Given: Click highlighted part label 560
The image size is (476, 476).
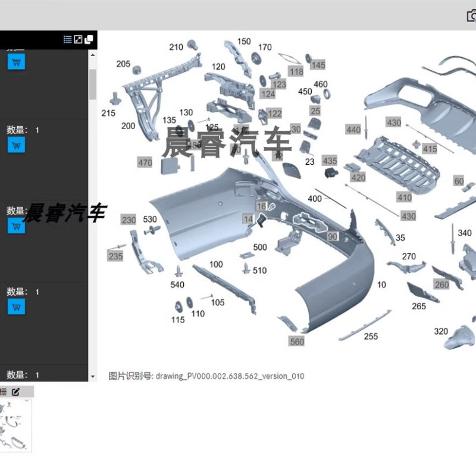Looking at the screenshot, I should click(x=297, y=342).
